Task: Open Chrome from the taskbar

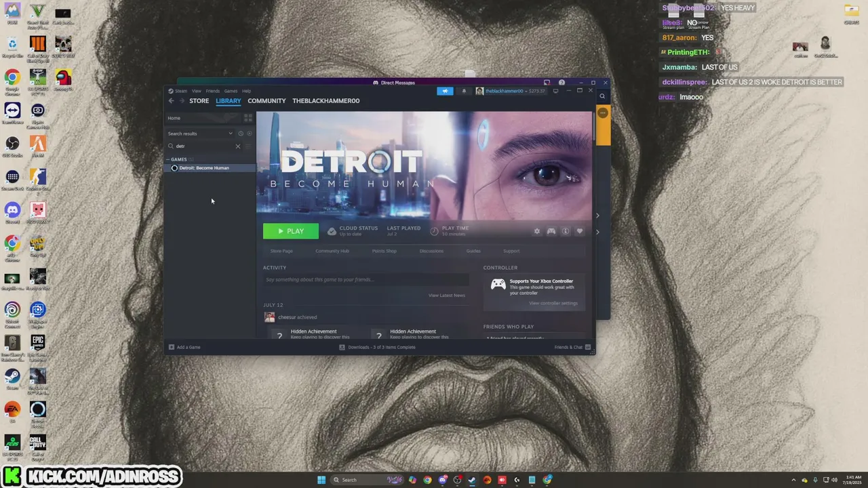Action: pyautogui.click(x=427, y=480)
